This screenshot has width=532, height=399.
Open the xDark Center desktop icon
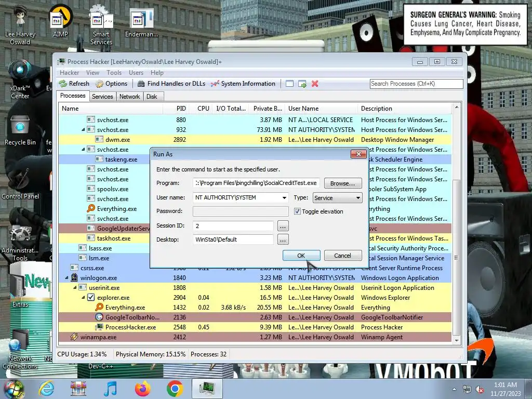tap(20, 79)
